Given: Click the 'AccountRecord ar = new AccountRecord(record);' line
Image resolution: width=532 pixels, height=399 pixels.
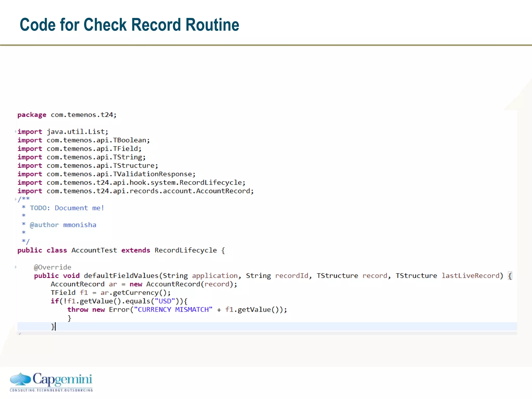Looking at the screenshot, I should [144, 284].
